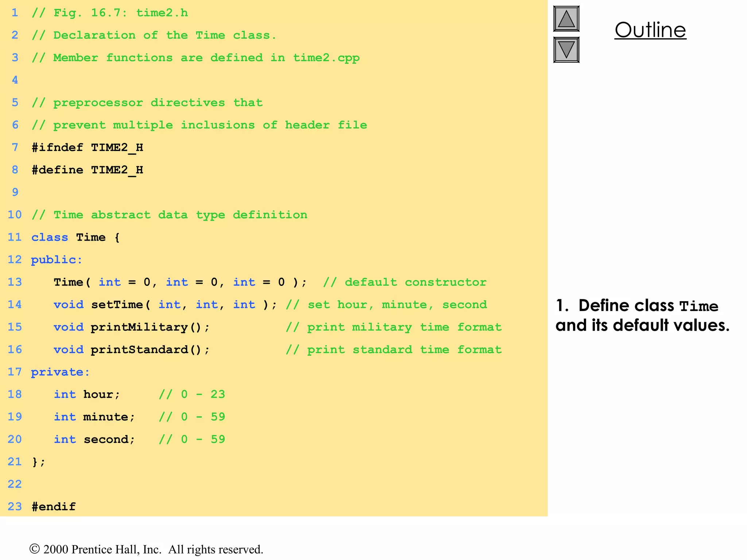Screen dimensions: 747x560
Task: Click line number 9
Action: tap(15, 192)
